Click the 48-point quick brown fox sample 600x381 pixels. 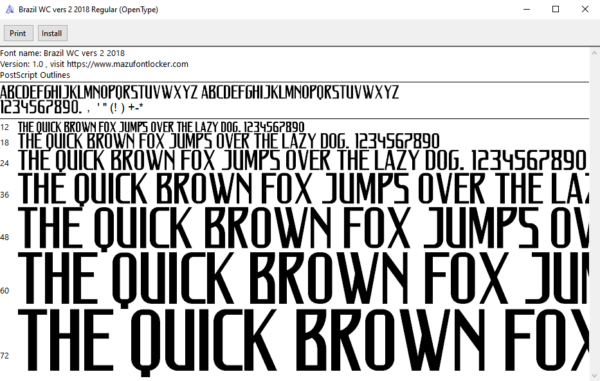pos(303,229)
